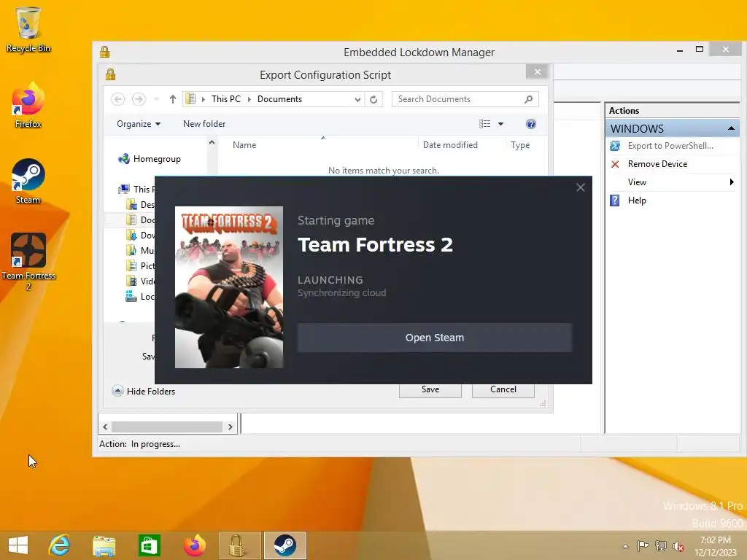Select the Steam desktop shortcut

pos(28,182)
